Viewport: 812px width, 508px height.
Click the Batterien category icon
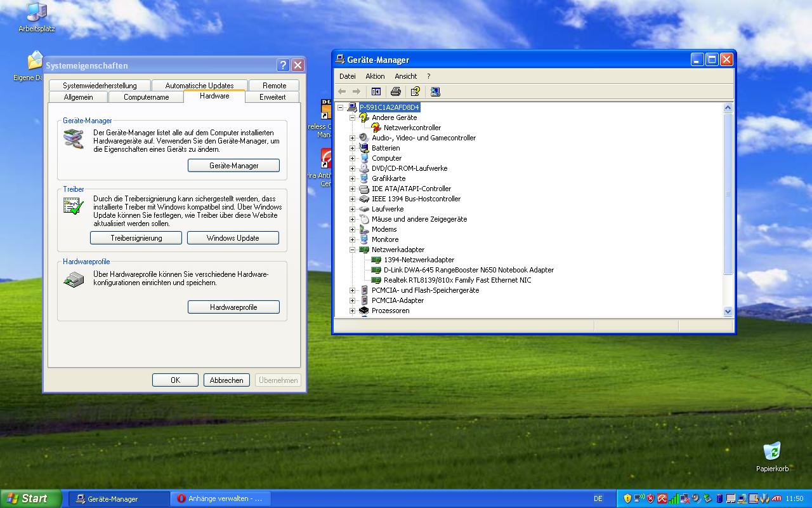pyautogui.click(x=364, y=148)
